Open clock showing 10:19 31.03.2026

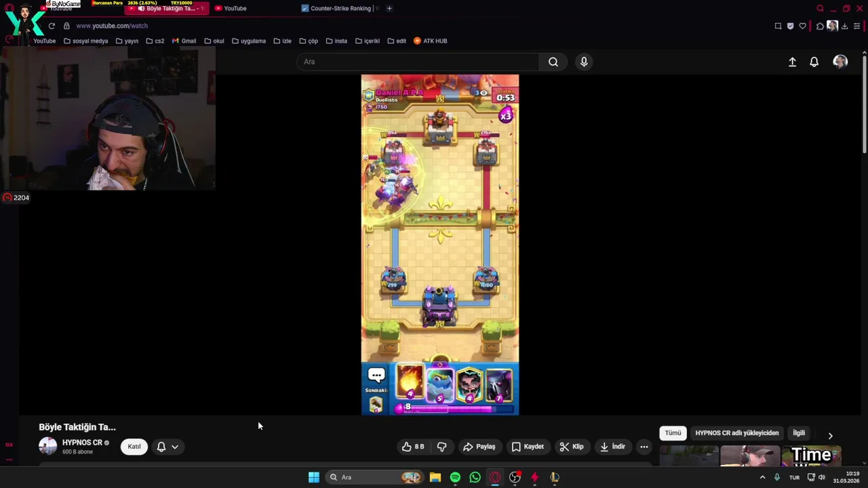[847, 477]
